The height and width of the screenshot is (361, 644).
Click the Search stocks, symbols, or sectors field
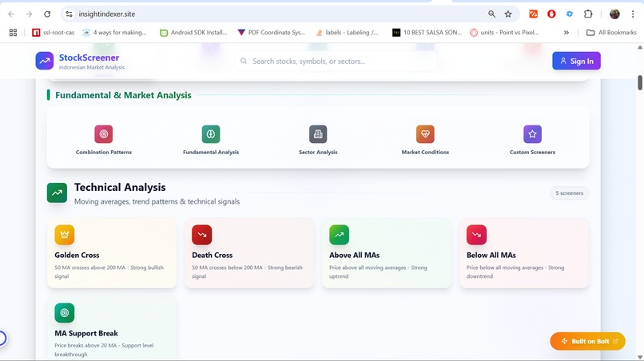pyautogui.click(x=336, y=61)
